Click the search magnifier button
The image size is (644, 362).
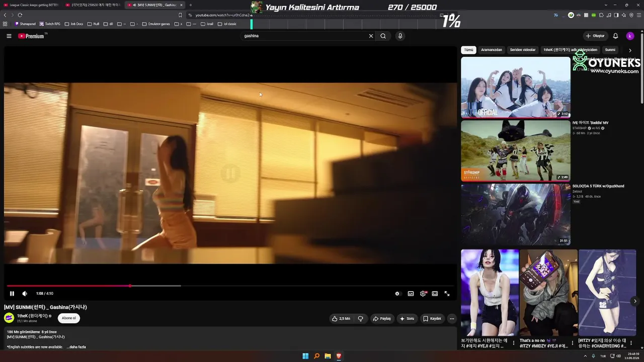tap(383, 36)
